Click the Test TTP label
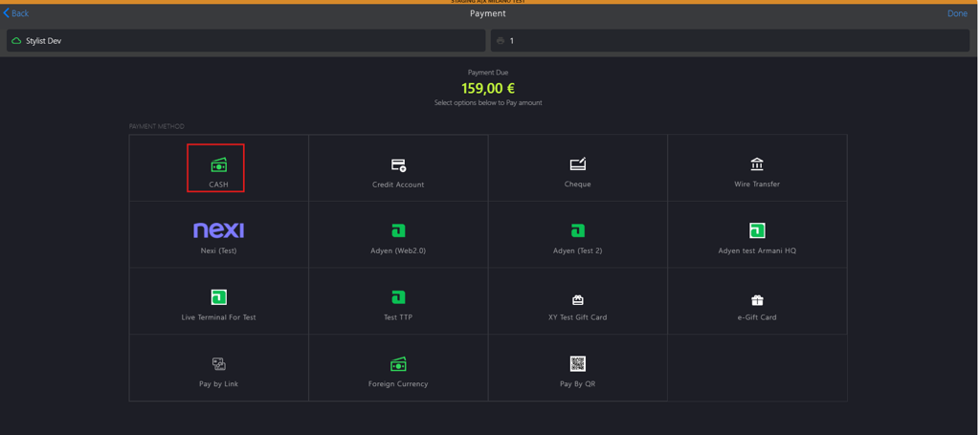 (x=398, y=317)
